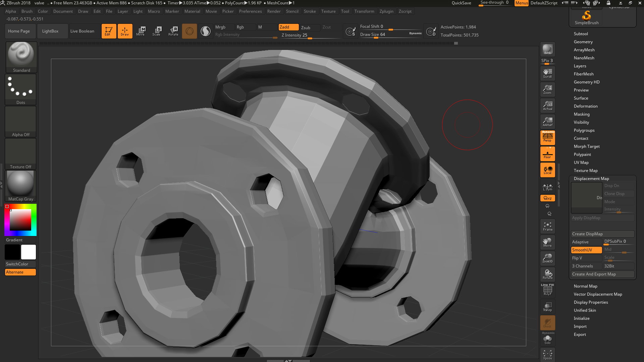Expand the Geometry section
This screenshot has height=362, width=644.
pos(583,42)
